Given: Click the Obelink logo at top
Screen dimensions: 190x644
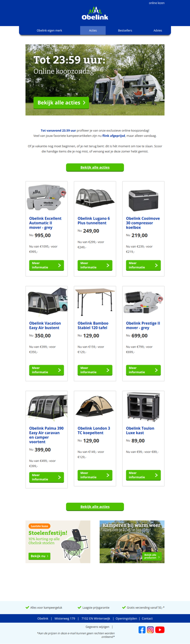Looking at the screenshot, I should (95, 14).
